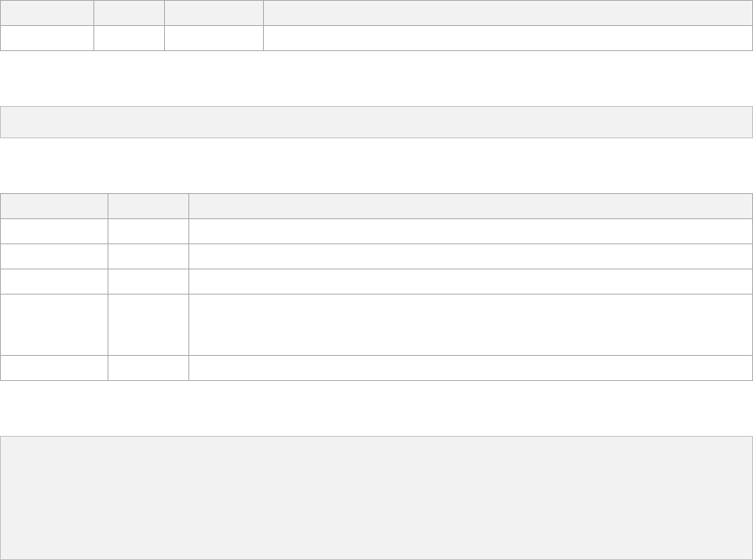This screenshot has height=560, width=753.
Task: Click middle cell in three-column table's second data row
Action: tap(148, 256)
